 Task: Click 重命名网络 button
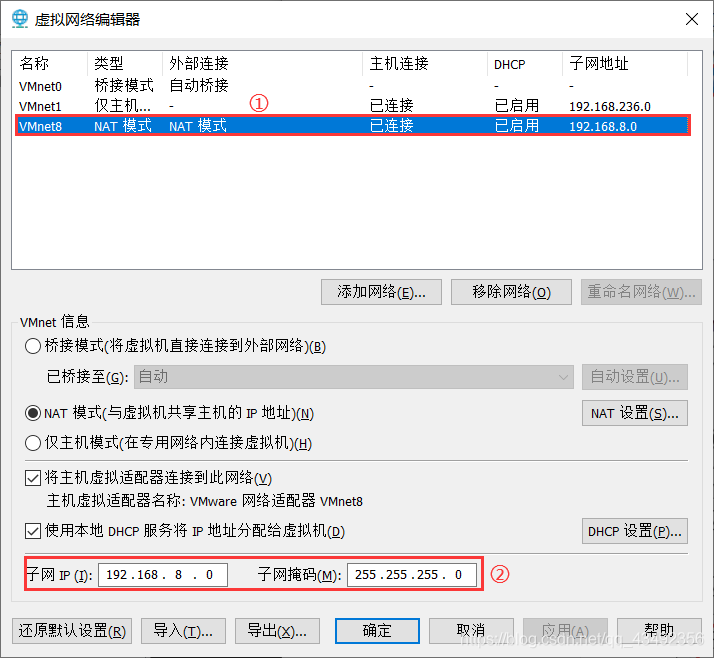pos(641,292)
